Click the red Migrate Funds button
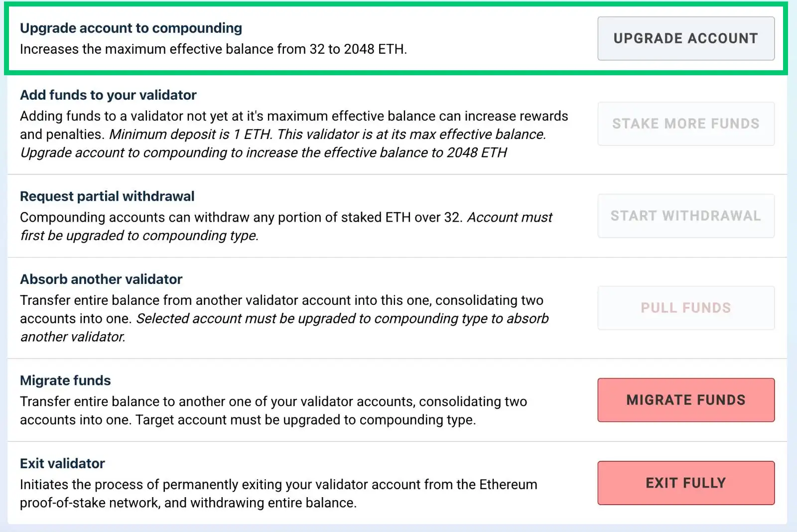This screenshot has height=532, width=797. point(686,400)
